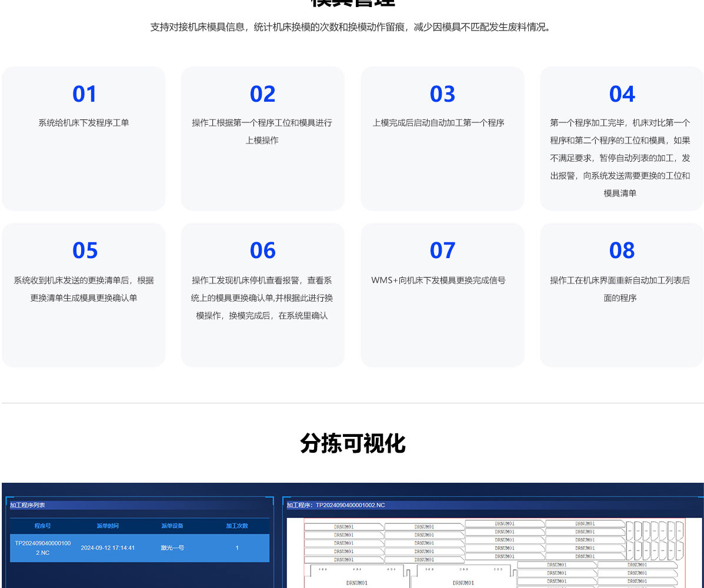Click the "上模完成后启动自动加工第一个程序" description

pyautogui.click(x=438, y=123)
